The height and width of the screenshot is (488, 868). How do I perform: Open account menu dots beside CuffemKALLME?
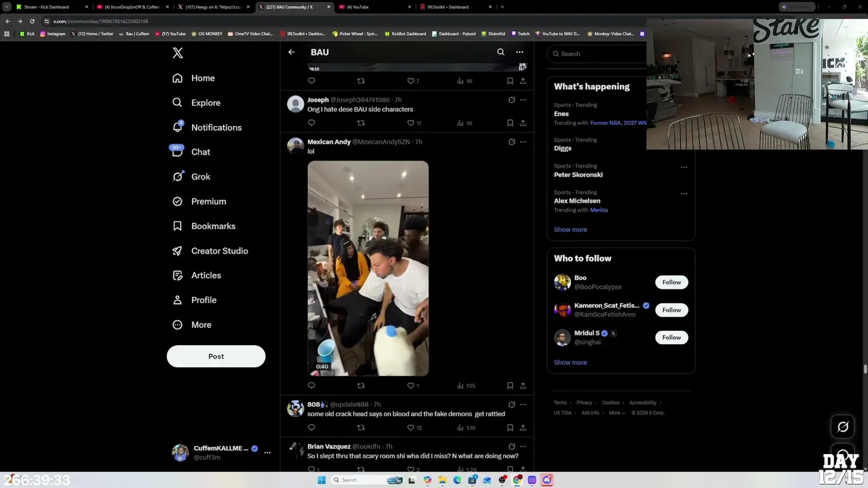point(267,452)
